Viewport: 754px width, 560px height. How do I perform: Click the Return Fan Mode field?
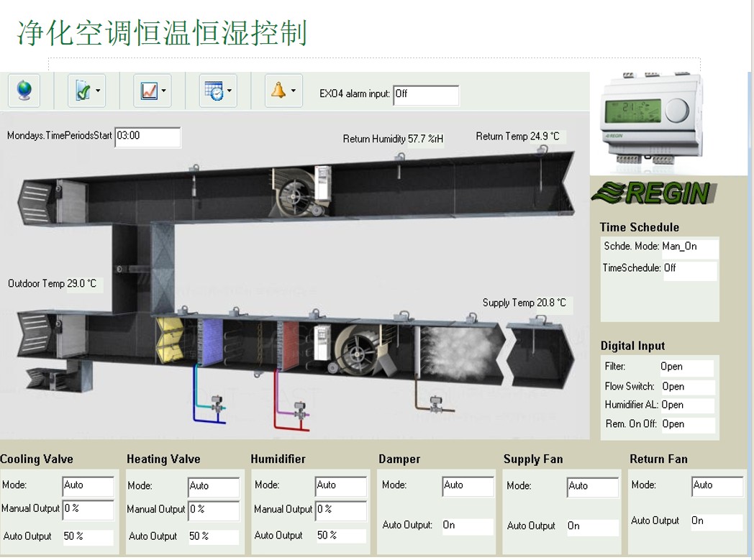tap(717, 486)
